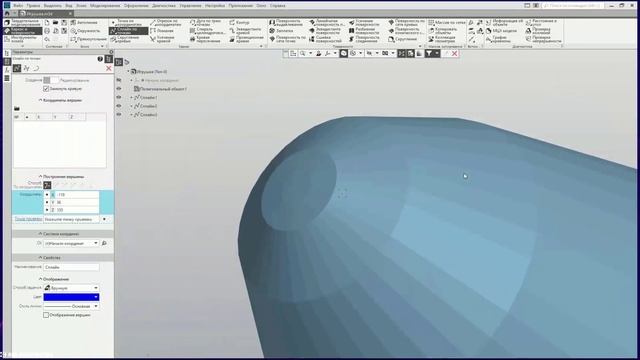The image size is (640, 360).
Task: Select the Spline by points tool
Action: [128, 31]
